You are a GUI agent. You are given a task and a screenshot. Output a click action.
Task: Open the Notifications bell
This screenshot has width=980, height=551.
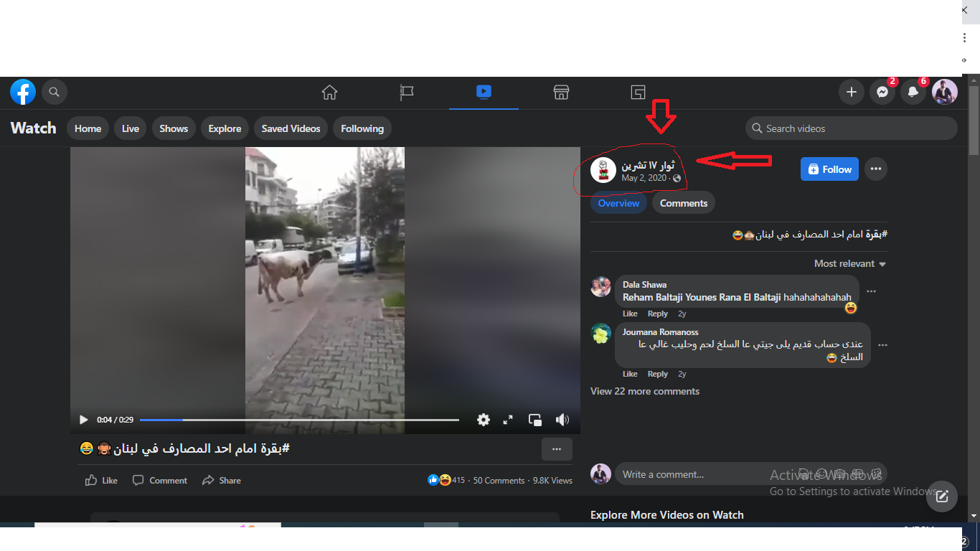click(x=913, y=92)
